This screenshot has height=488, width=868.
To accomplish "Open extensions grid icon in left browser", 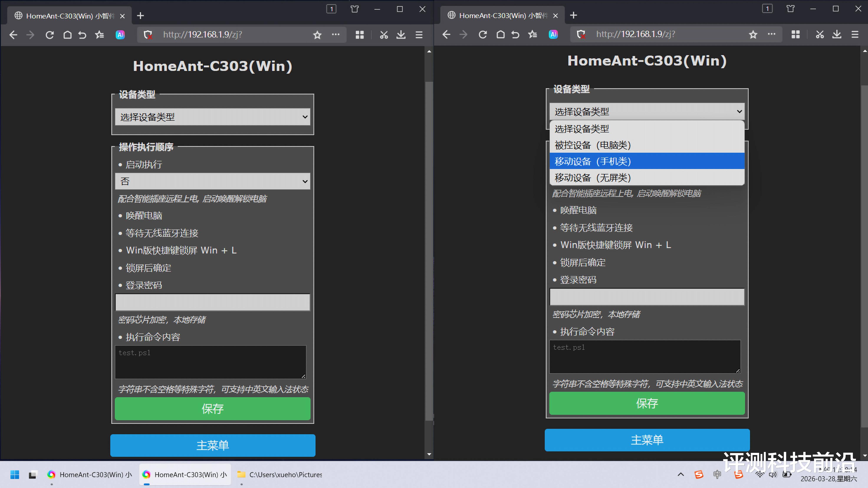I will click(360, 35).
